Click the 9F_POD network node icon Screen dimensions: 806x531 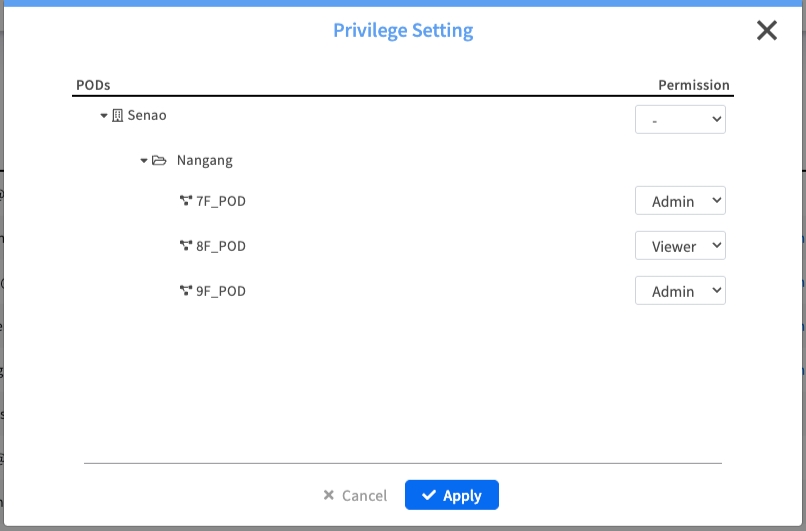click(x=185, y=291)
